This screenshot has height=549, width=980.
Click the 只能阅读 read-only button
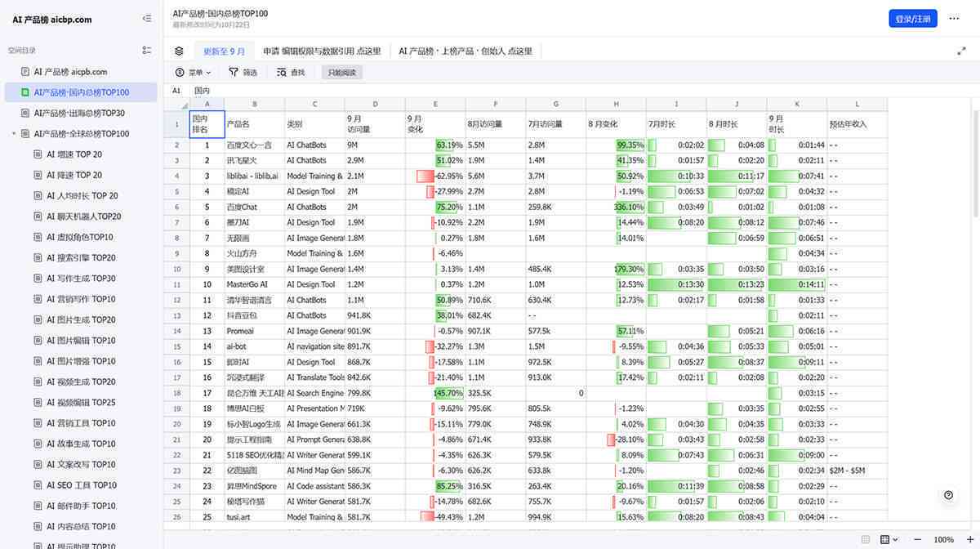(x=342, y=73)
